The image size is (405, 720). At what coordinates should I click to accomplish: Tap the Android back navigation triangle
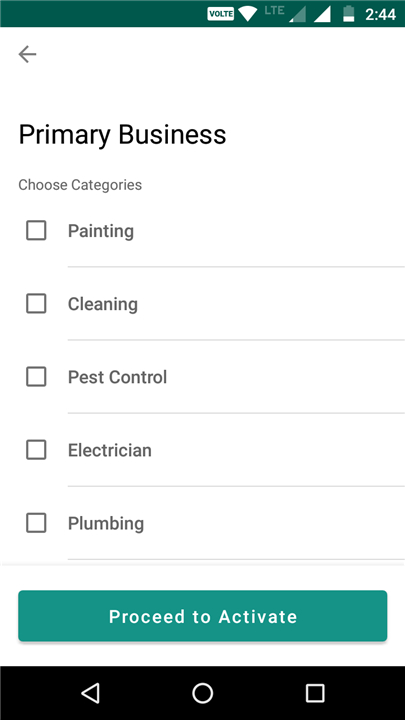(90, 693)
